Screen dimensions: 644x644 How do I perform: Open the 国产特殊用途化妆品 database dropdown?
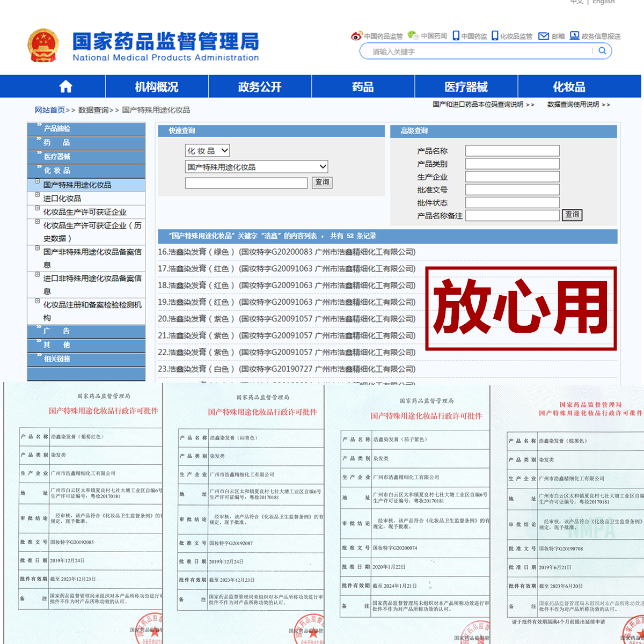coord(257,167)
